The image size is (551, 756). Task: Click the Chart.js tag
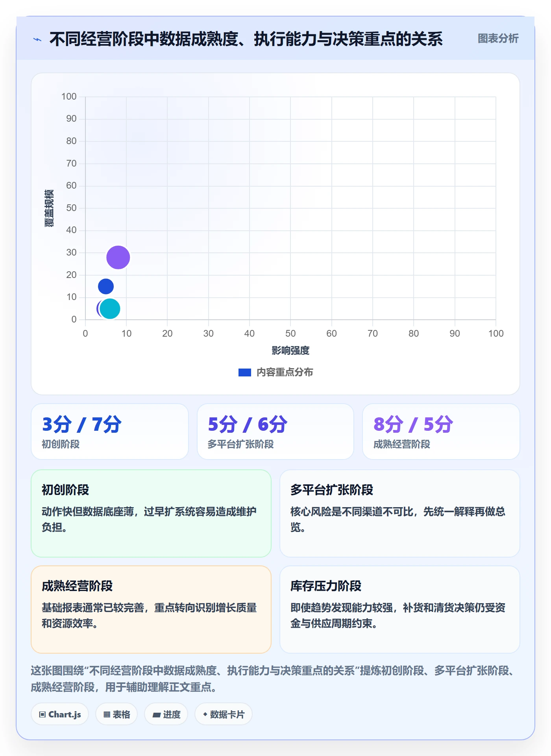[60, 714]
